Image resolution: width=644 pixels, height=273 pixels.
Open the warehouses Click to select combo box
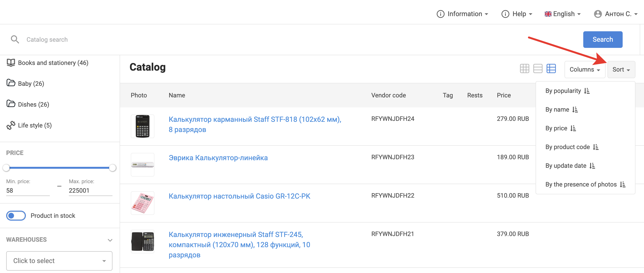pyautogui.click(x=59, y=260)
